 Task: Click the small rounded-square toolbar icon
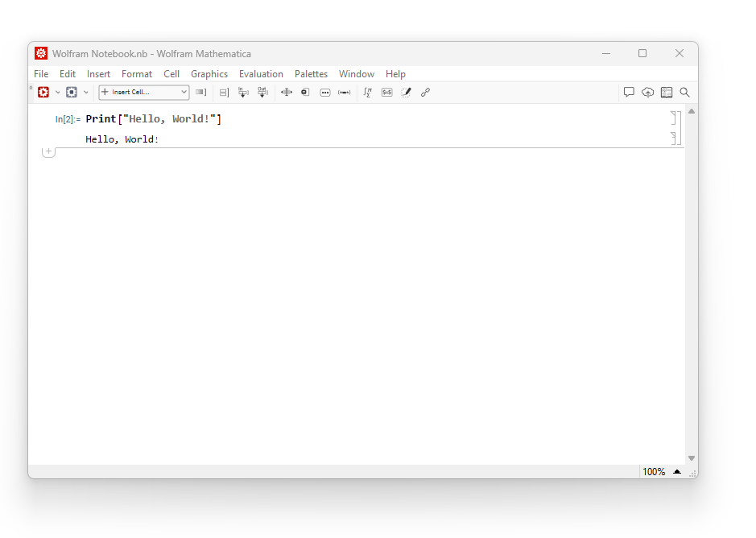305,92
